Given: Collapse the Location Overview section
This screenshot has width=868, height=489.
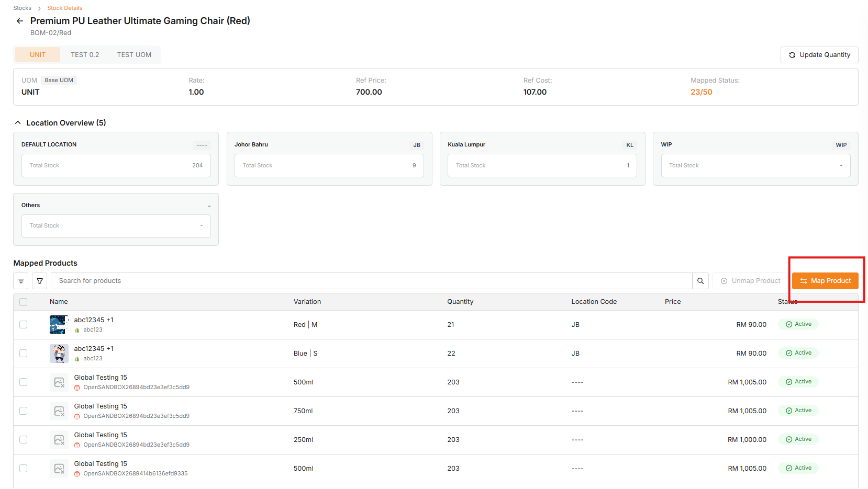Looking at the screenshot, I should tap(18, 123).
